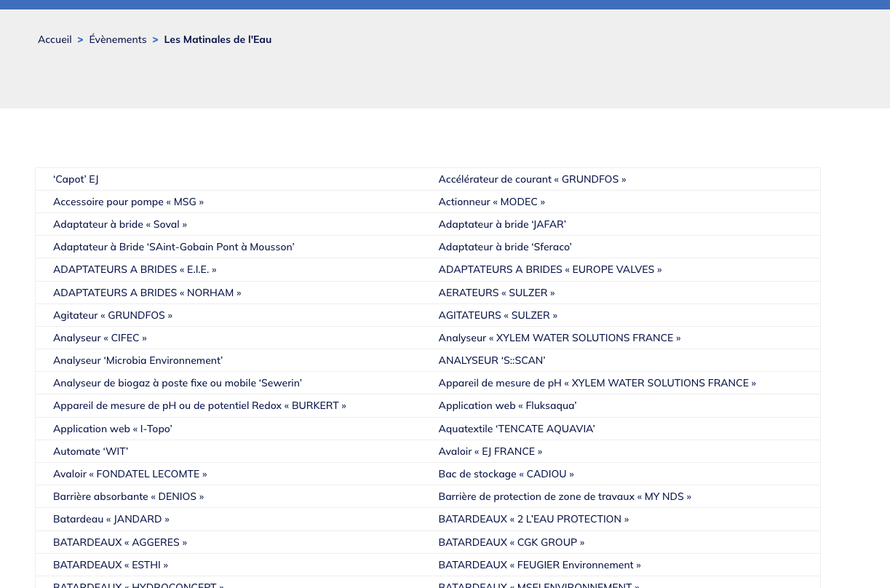Select Analyseur 'Microbia Environnement'
This screenshot has height=588, width=890.
pos(138,360)
